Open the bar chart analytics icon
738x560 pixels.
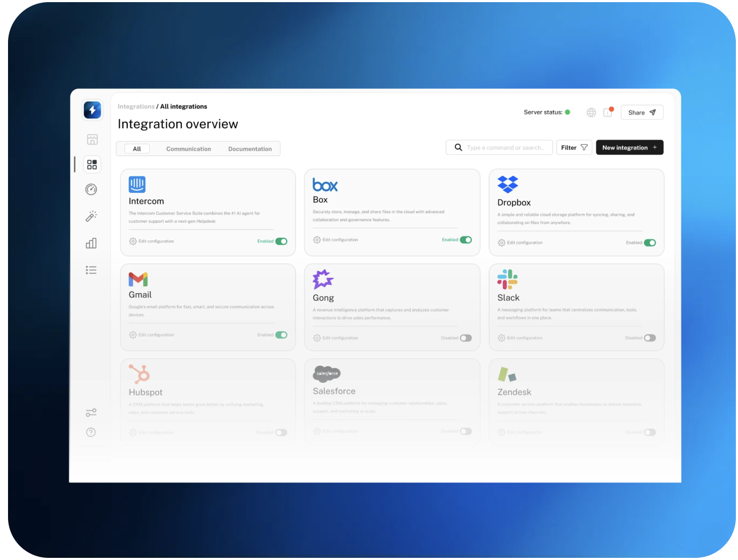click(x=91, y=243)
